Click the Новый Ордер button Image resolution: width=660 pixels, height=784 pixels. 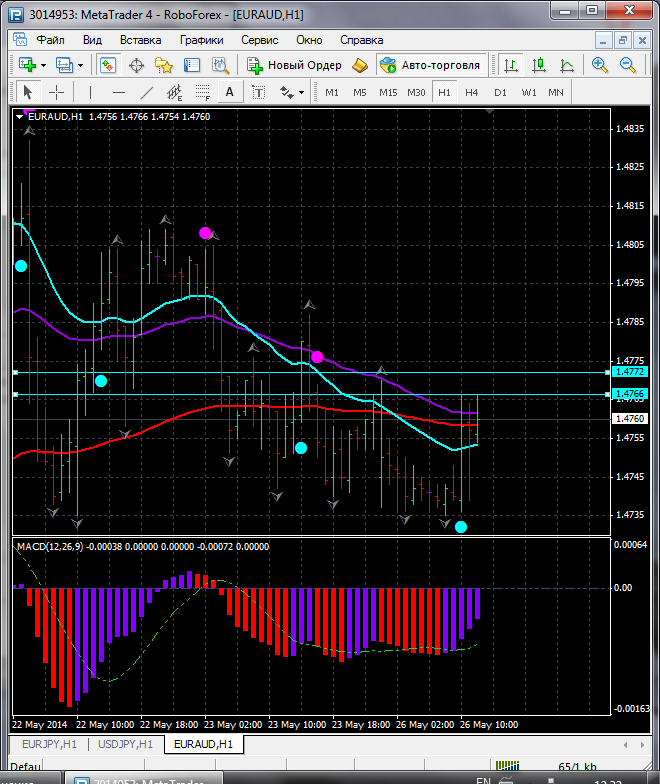coord(295,65)
